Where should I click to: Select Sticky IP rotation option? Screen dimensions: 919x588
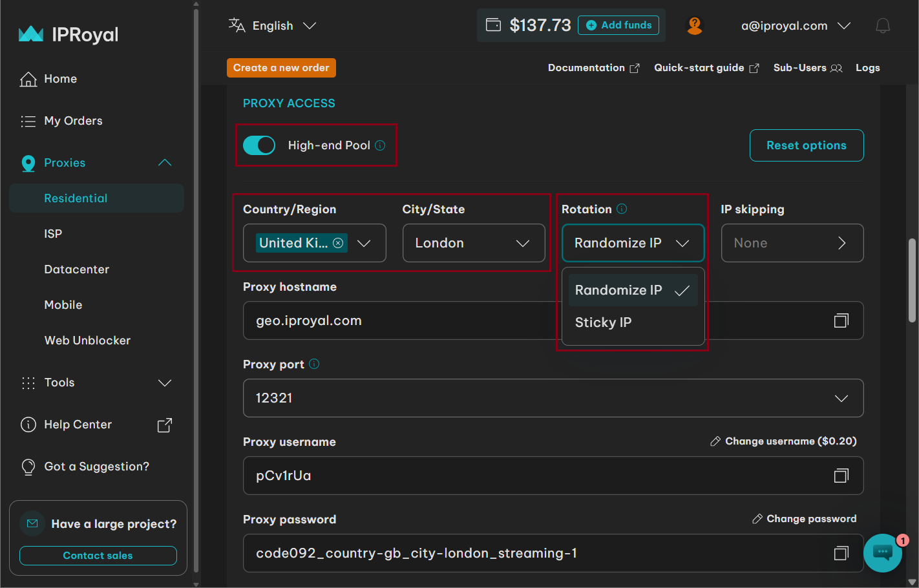[603, 322]
